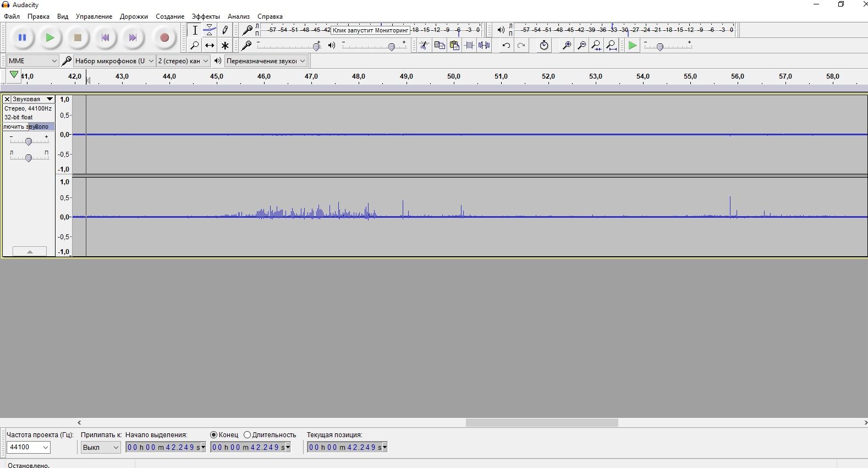Open the MME audio host dropdown
The height and width of the screenshot is (468, 868).
(x=32, y=60)
